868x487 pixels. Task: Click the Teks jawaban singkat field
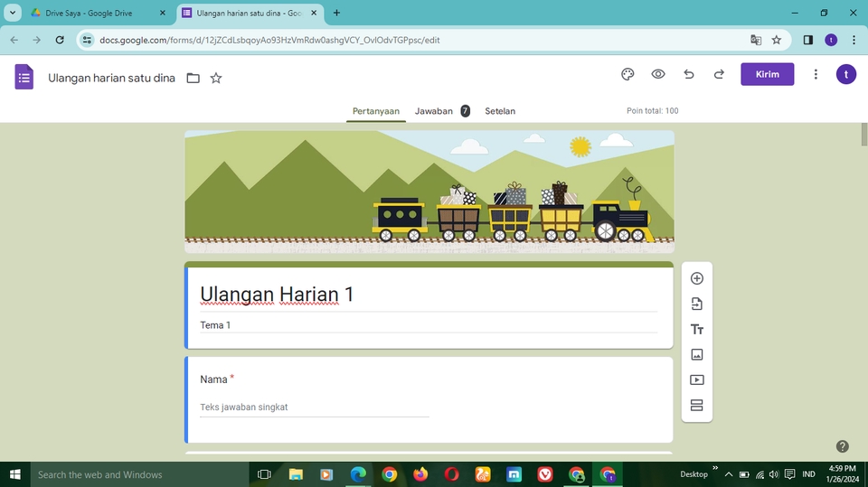click(x=315, y=407)
